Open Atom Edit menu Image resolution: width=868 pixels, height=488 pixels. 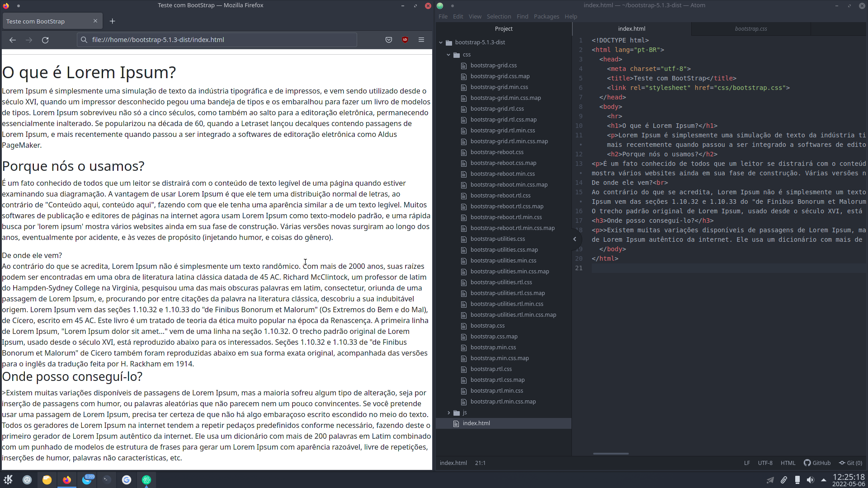pyautogui.click(x=458, y=16)
